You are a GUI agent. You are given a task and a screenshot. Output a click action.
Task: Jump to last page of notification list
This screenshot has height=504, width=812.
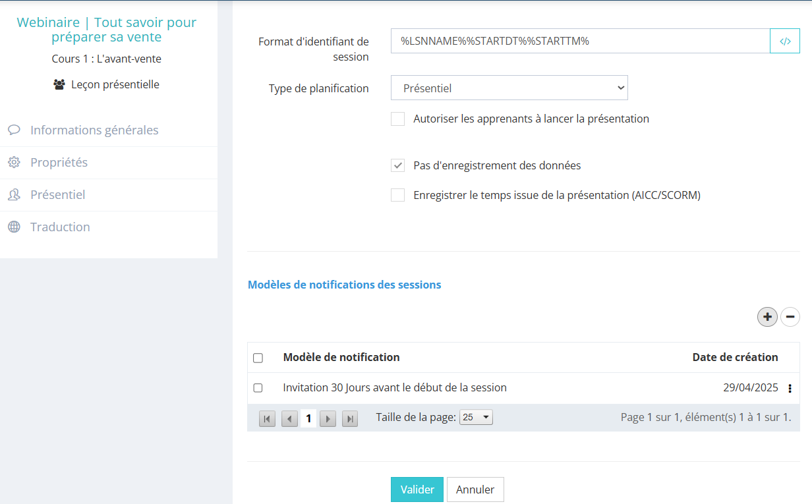(350, 418)
